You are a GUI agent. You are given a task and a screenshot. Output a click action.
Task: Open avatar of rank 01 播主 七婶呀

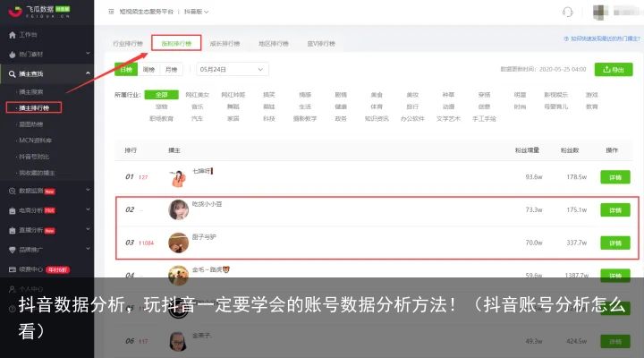tap(178, 178)
